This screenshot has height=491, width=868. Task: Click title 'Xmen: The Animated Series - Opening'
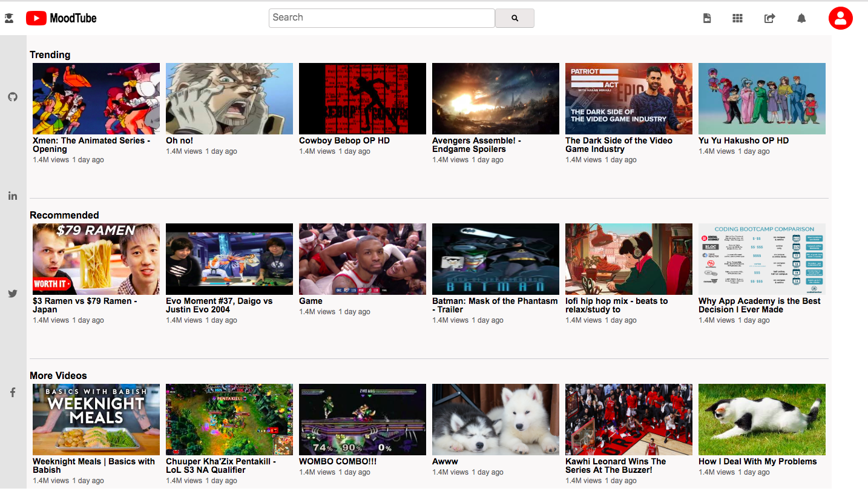(92, 145)
